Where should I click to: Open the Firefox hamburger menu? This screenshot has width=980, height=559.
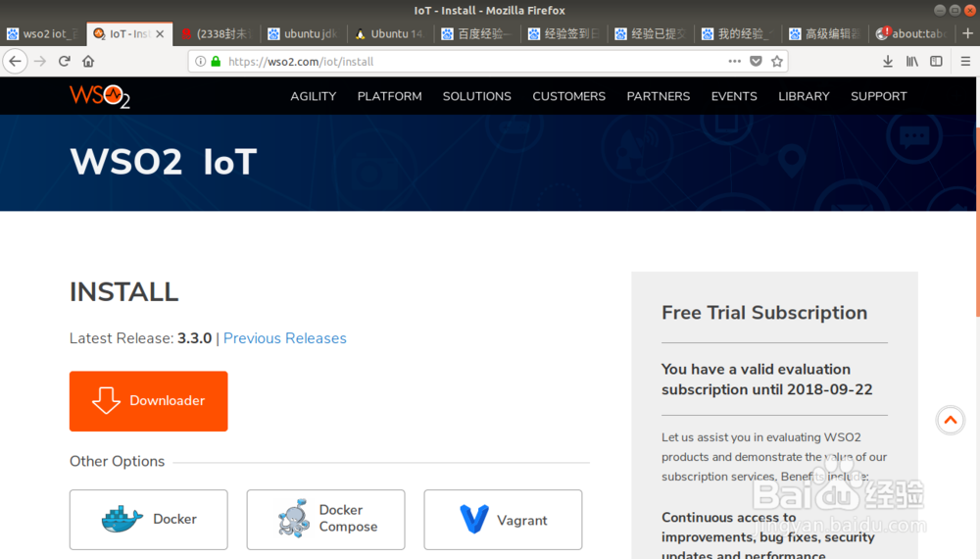coord(965,61)
